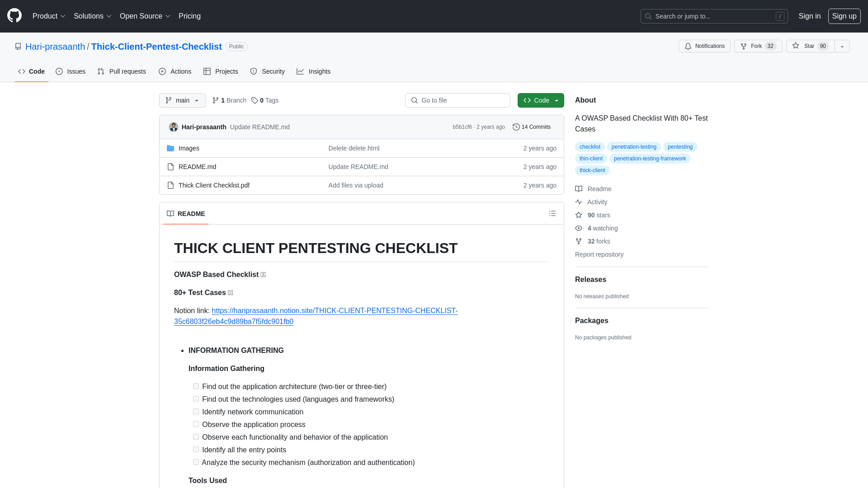The image size is (868, 488).
Task: Click the Images folder icon
Action: click(x=170, y=148)
